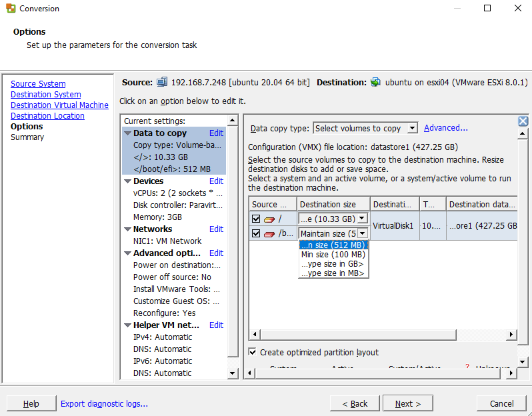Click the Destination data... column header
The width and height of the screenshot is (532, 416).
click(x=482, y=204)
